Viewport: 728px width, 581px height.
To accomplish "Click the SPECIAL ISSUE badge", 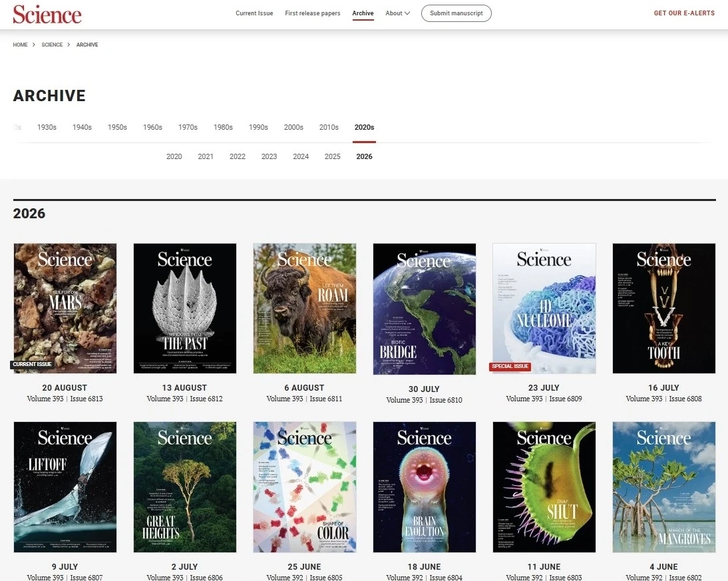I will [x=510, y=367].
